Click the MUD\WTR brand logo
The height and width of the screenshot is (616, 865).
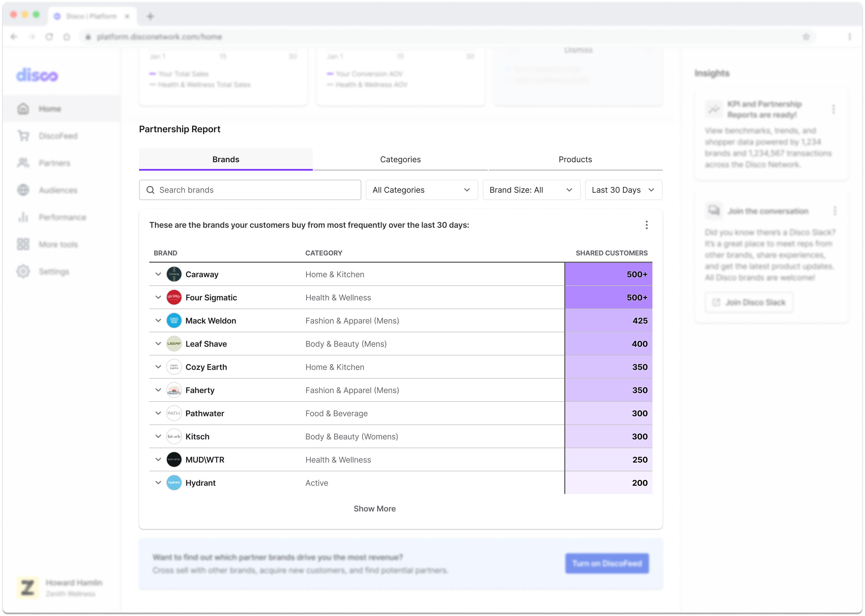pos(174,459)
